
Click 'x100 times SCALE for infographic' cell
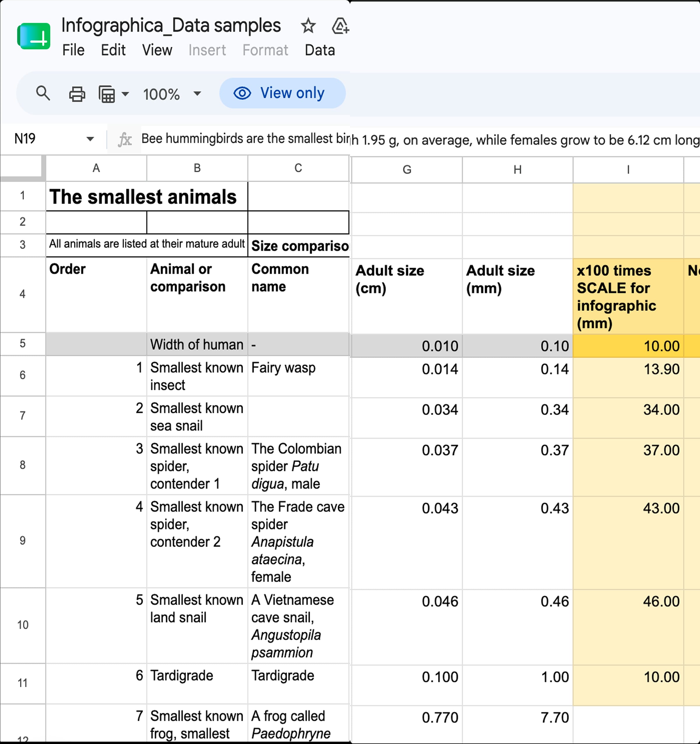[x=628, y=296]
